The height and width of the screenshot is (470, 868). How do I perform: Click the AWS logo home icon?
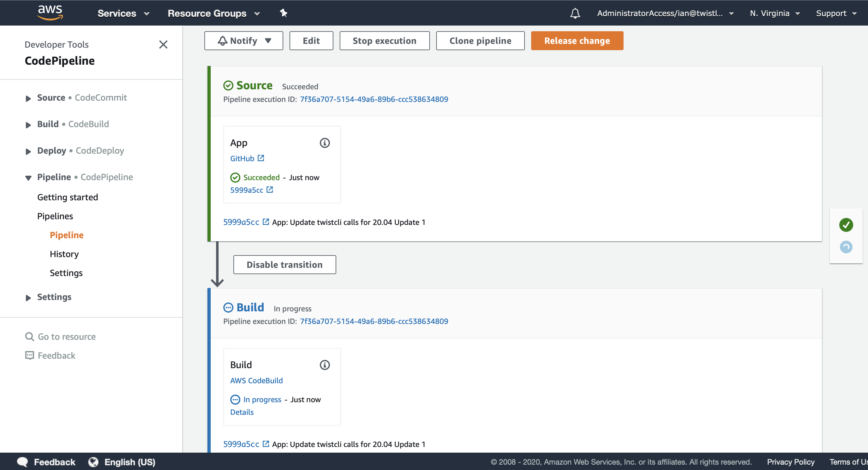[50, 13]
